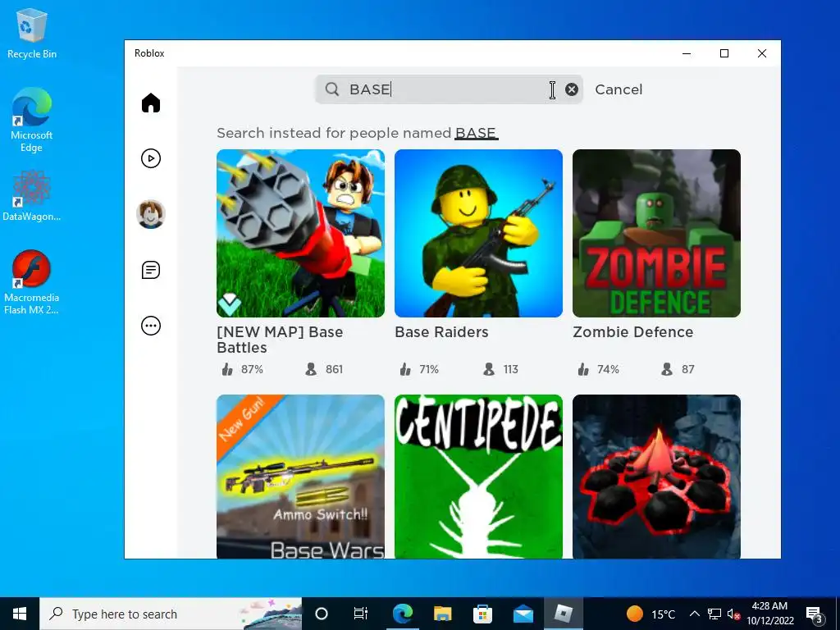Viewport: 840px width, 630px height.
Task: Click the thumbs-up icon under Zombie Defence
Action: (x=583, y=369)
